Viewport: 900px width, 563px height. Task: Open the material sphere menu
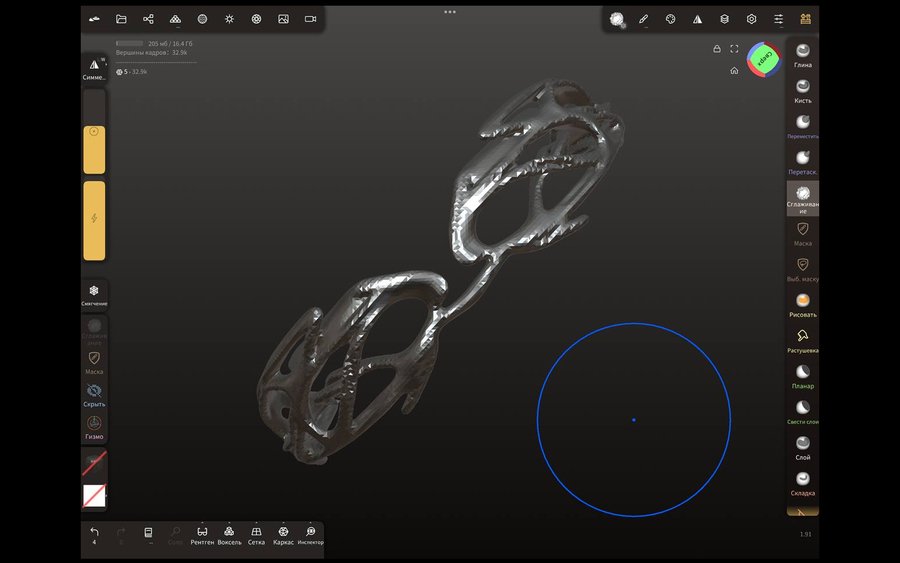[202, 19]
